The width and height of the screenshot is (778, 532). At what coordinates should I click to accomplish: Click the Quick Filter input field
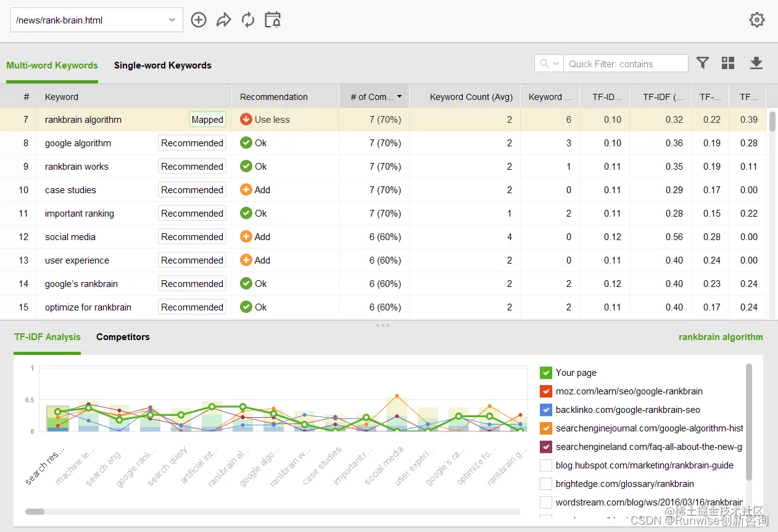point(626,64)
